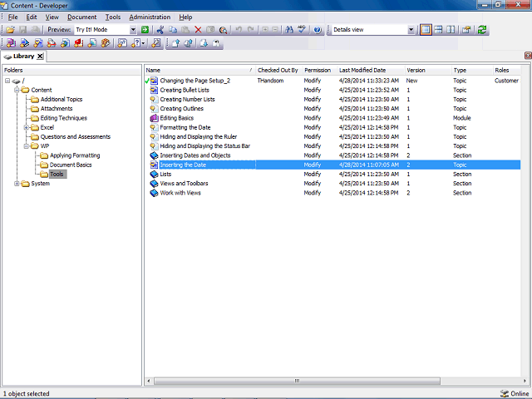
Task: Sort by the Permission column header
Action: coord(319,70)
